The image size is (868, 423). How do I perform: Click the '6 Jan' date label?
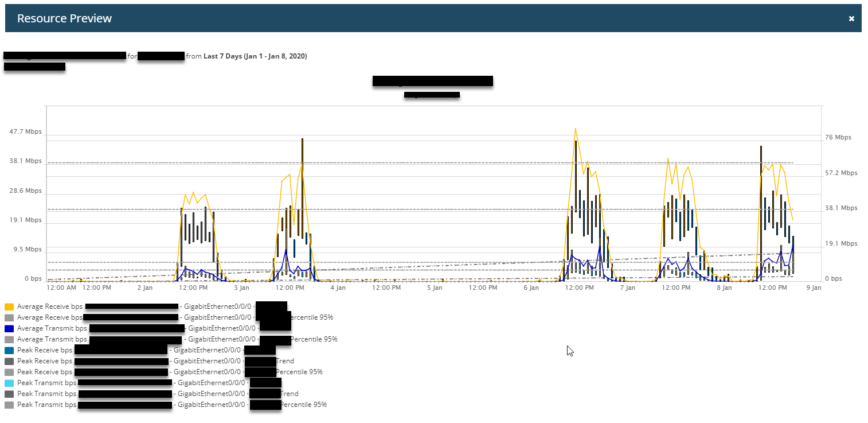click(x=531, y=288)
